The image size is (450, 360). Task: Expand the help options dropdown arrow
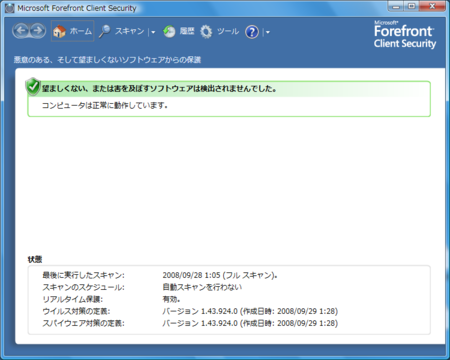click(267, 32)
